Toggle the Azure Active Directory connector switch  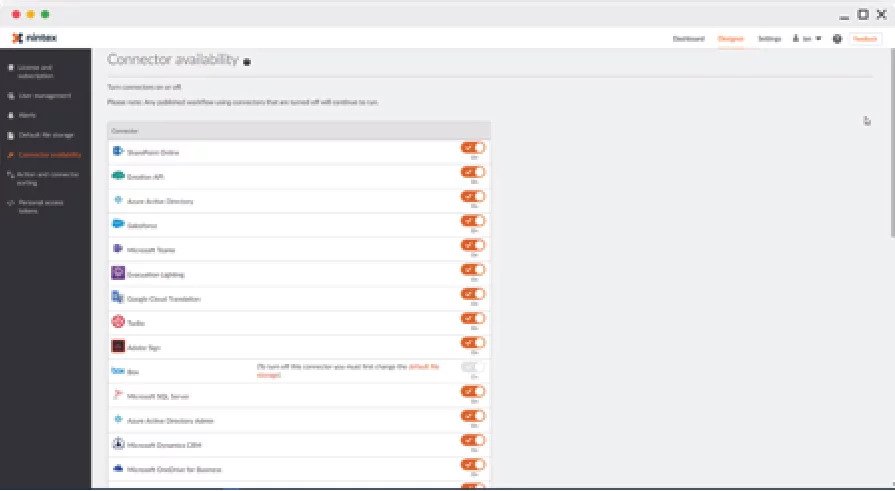[x=473, y=196]
